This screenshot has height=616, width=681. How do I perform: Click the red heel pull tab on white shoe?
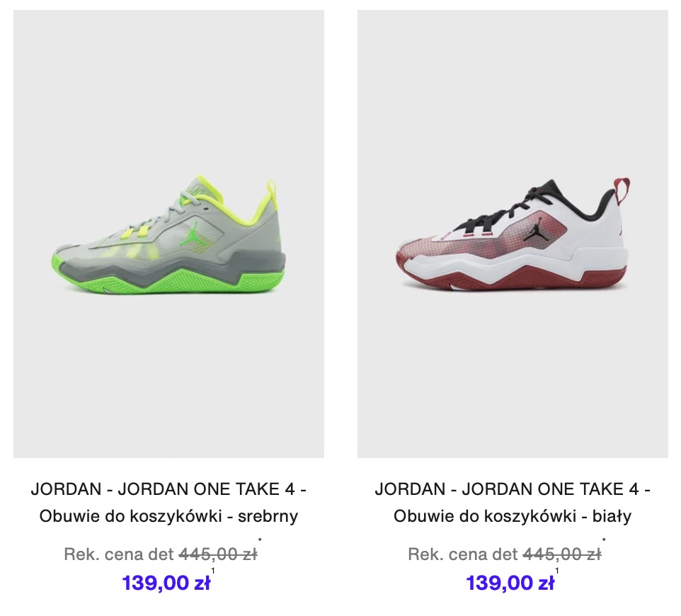pyautogui.click(x=624, y=190)
